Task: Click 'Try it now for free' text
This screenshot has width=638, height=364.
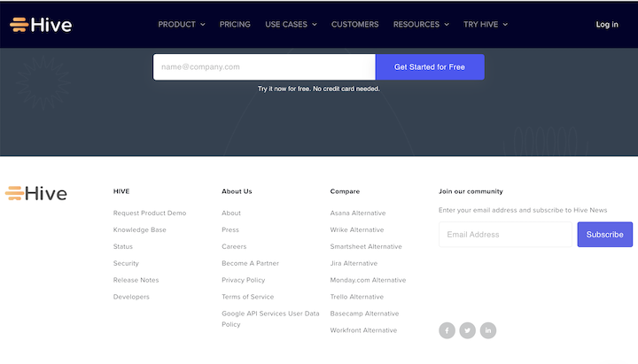Action: [284, 89]
